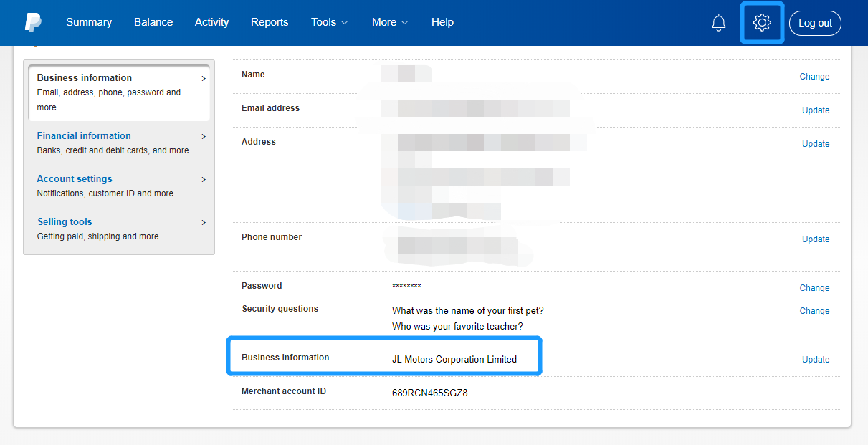This screenshot has height=445, width=868.
Task: Open Account settings section
Action: 75,178
